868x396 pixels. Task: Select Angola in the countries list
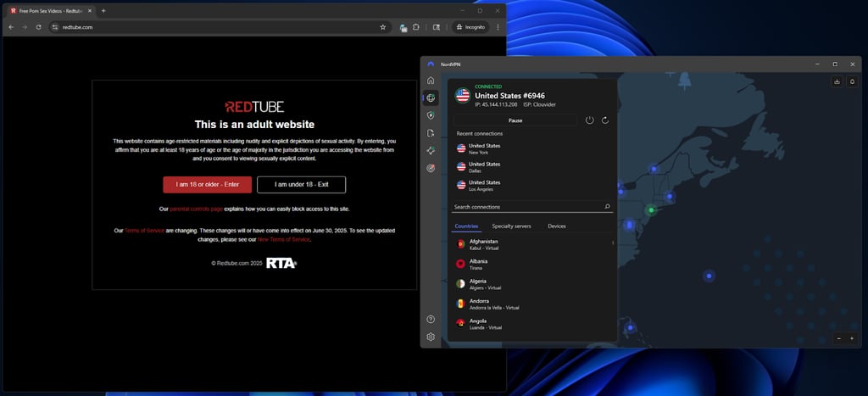pyautogui.click(x=531, y=324)
